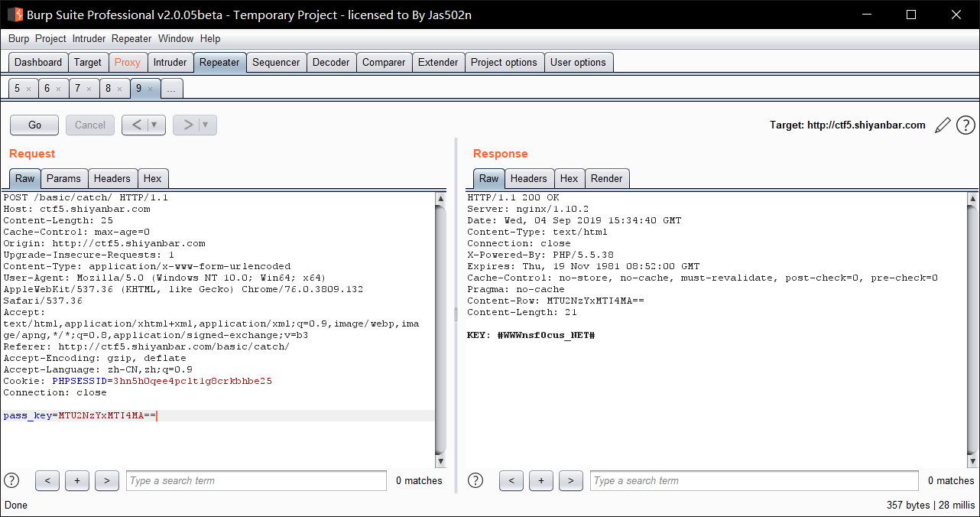Open the back history dropdown arrow
The height and width of the screenshot is (517, 980).
156,125
